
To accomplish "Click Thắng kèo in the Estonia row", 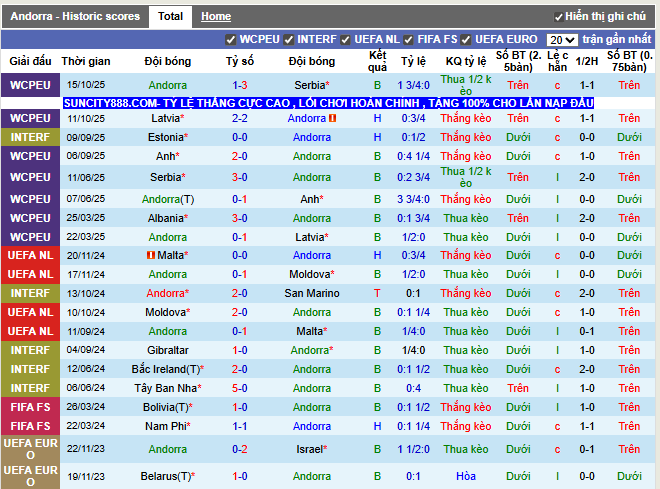I will 466,137.
